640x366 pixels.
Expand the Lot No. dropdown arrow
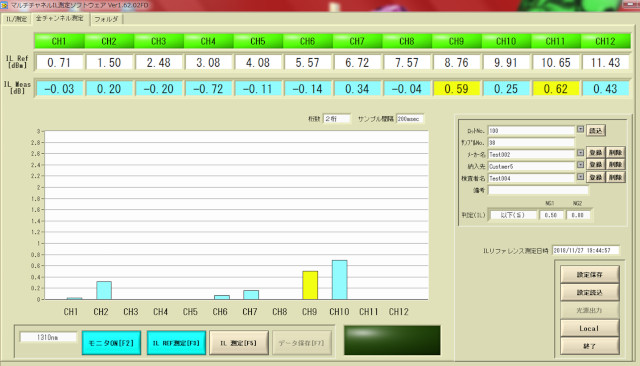580,129
